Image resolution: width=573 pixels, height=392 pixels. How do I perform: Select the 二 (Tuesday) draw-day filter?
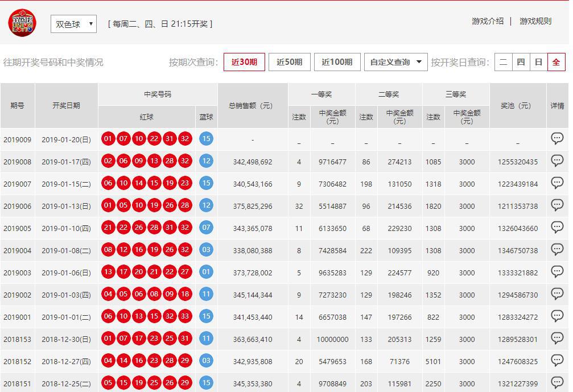[502, 62]
